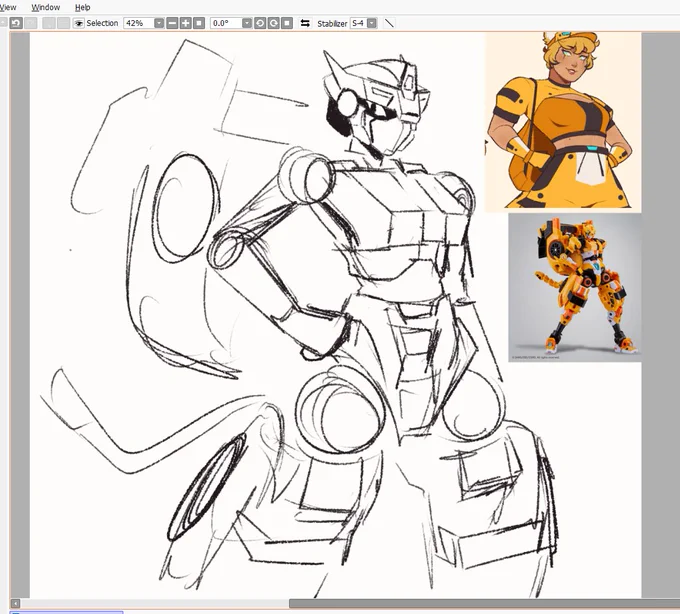Rotate canvas counterclockwise
680x614 pixels.
pyautogui.click(x=260, y=23)
